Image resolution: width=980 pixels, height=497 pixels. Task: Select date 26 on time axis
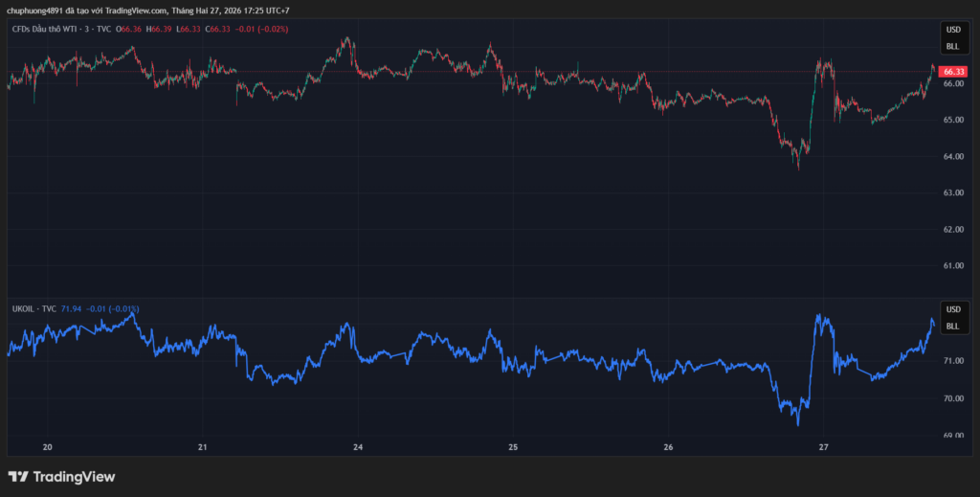(x=668, y=447)
